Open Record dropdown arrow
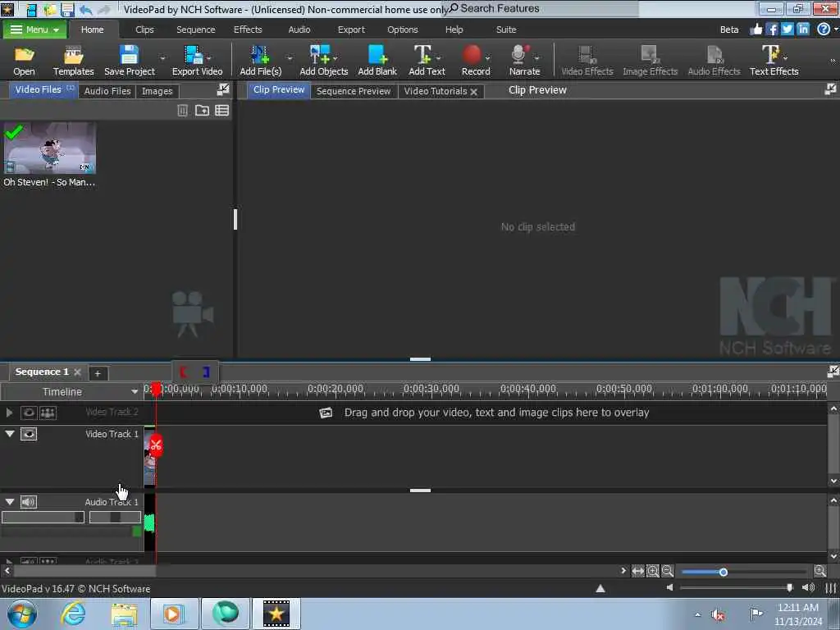 coord(487,57)
